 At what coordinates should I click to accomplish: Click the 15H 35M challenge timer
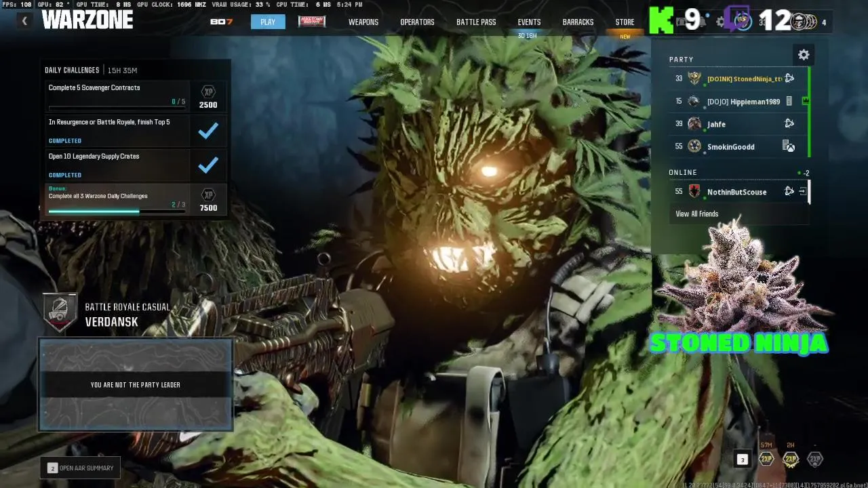pos(123,70)
